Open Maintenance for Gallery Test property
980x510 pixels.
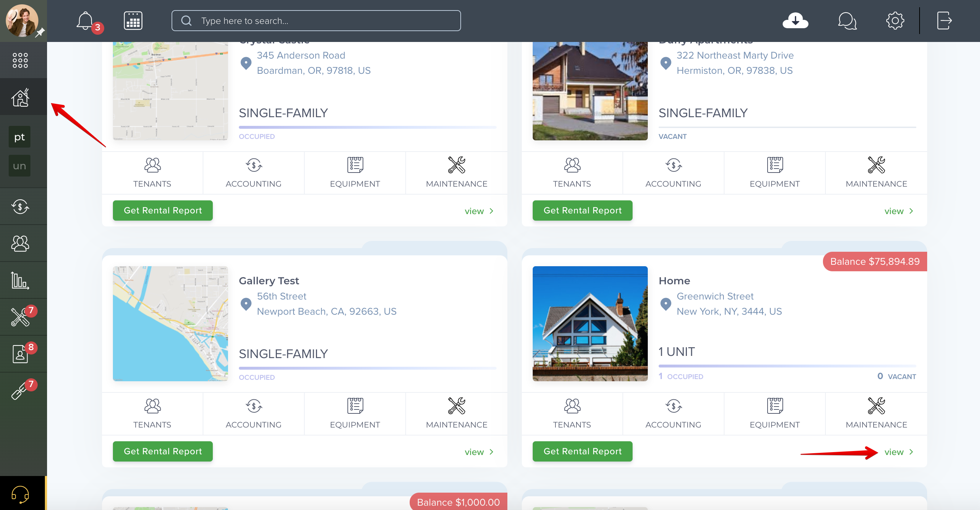click(456, 413)
